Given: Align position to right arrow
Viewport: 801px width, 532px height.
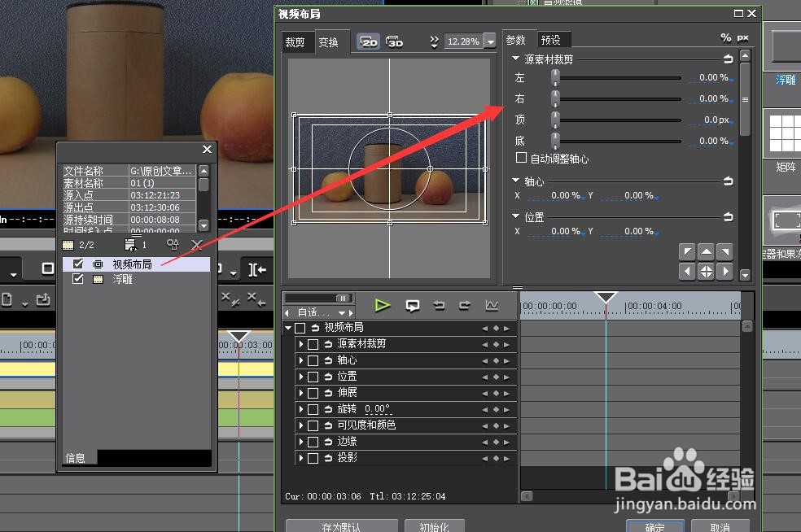Looking at the screenshot, I should coord(724,271).
